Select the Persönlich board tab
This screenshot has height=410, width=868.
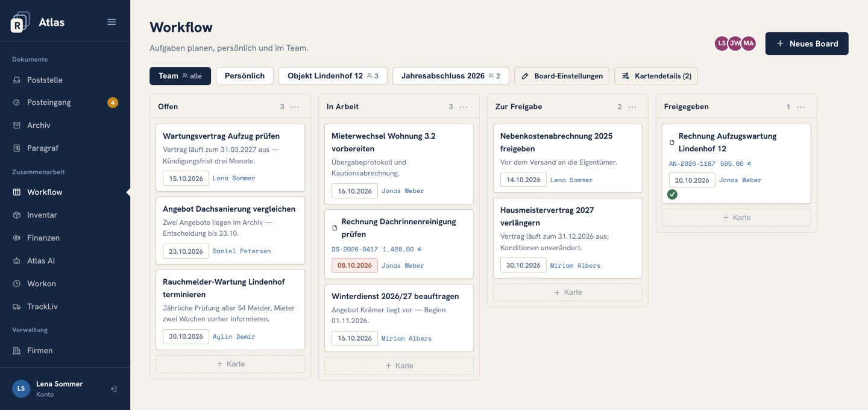(245, 76)
